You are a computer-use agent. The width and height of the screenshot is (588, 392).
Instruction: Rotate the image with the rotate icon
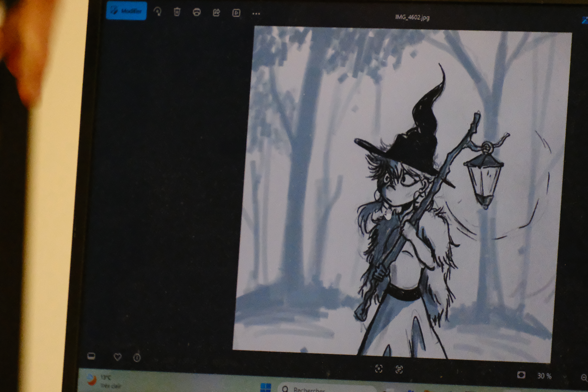(157, 12)
